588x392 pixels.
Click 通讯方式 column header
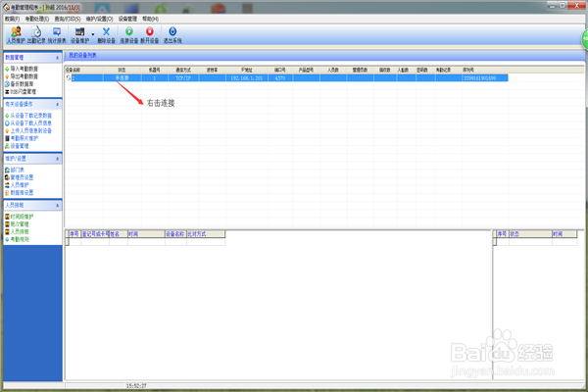click(x=183, y=70)
